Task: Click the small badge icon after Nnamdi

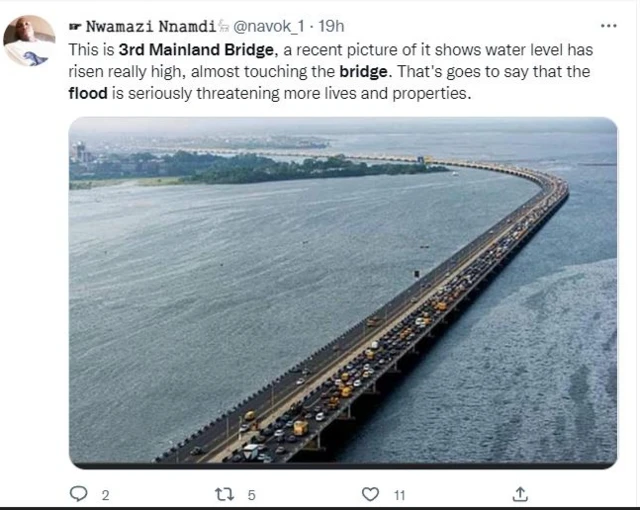Action: (x=225, y=26)
